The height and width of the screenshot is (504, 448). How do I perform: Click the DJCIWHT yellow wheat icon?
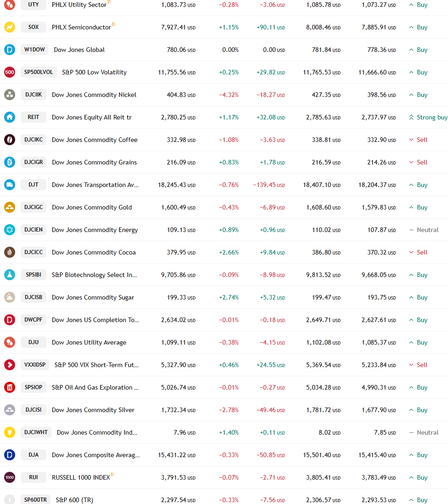tap(10, 432)
